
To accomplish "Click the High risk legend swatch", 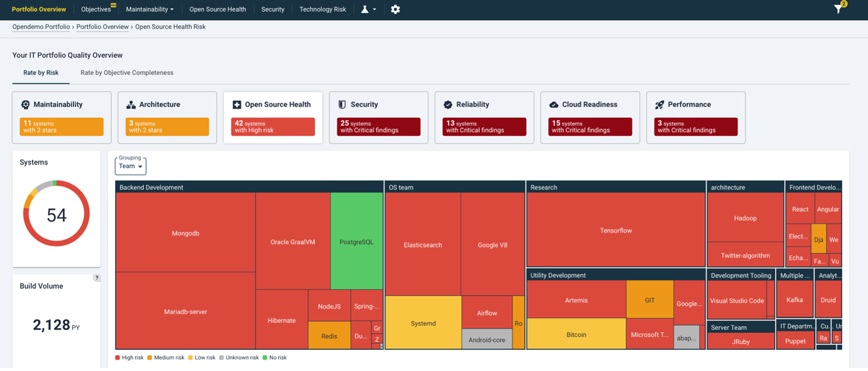I will pos(118,358).
